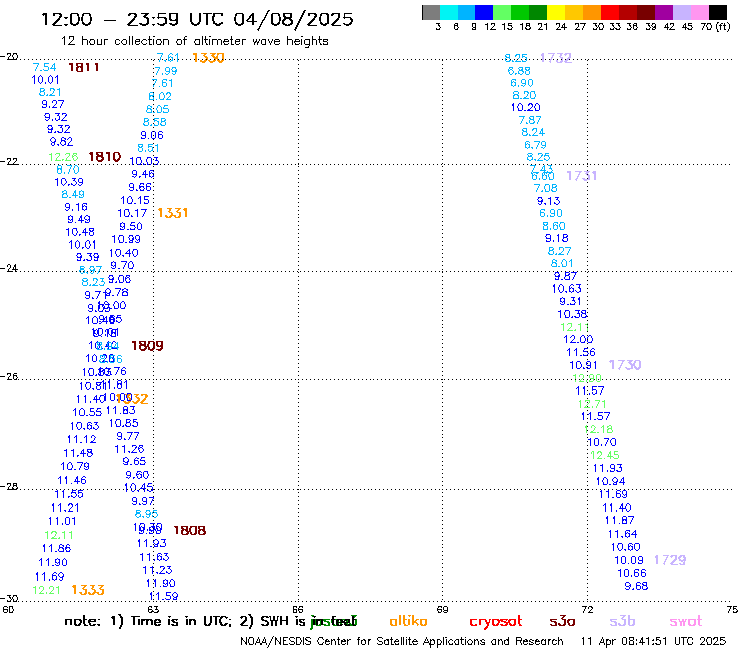This screenshot has width=740, height=650.
Task: Select the cryosat satellite legend label
Action: tap(496, 621)
